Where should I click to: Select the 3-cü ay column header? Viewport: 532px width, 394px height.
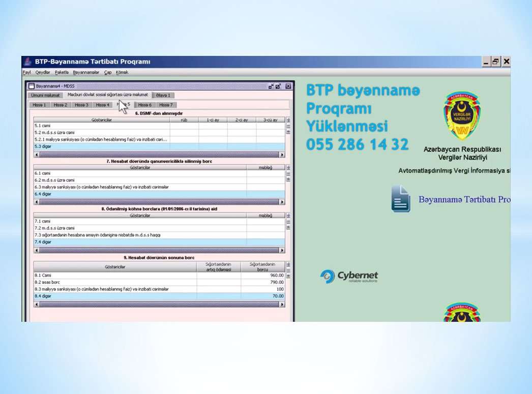click(271, 120)
